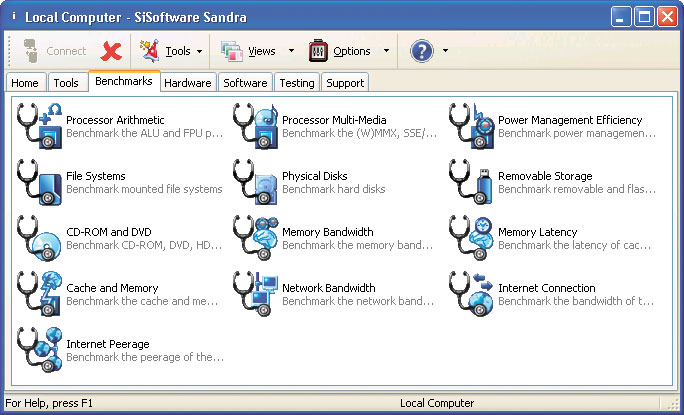Click the Views toolbar label
684x415 pixels.
(x=262, y=51)
